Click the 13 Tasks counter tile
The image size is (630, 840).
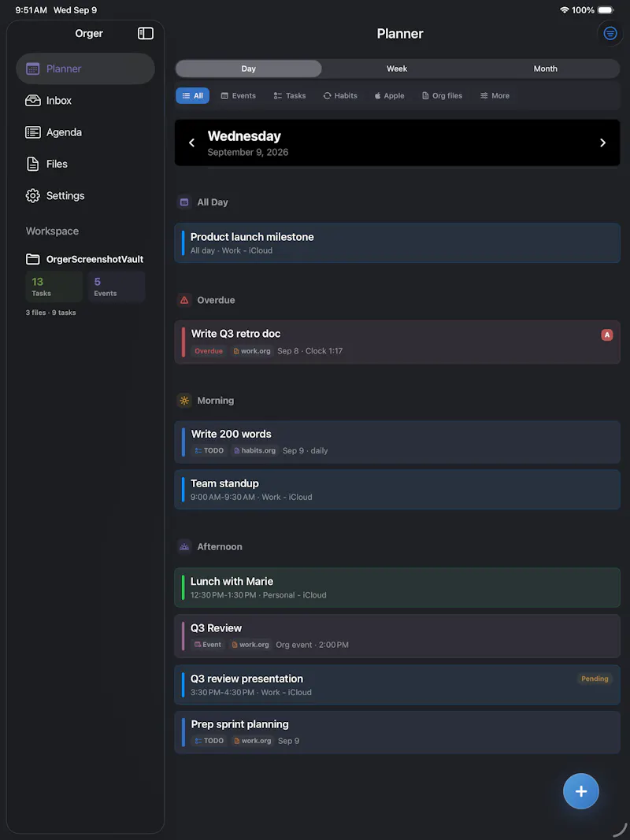click(54, 287)
